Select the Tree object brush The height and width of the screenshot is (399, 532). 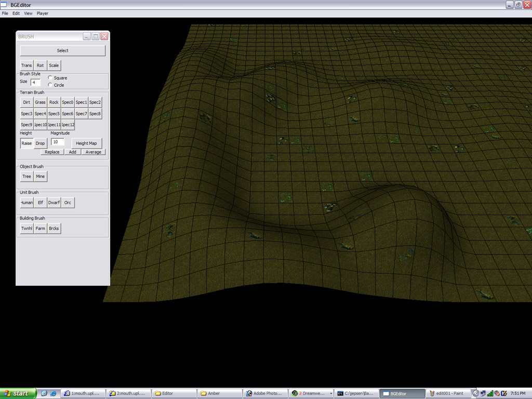[26, 177]
